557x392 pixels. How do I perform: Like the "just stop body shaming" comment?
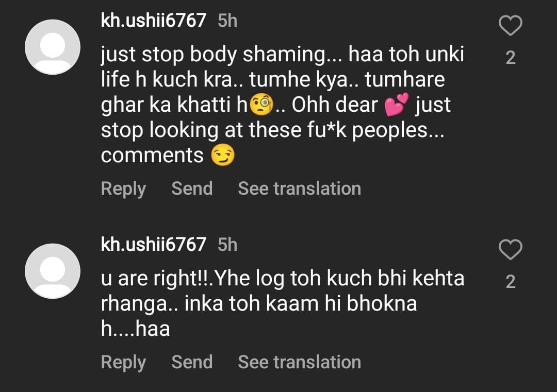(510, 26)
